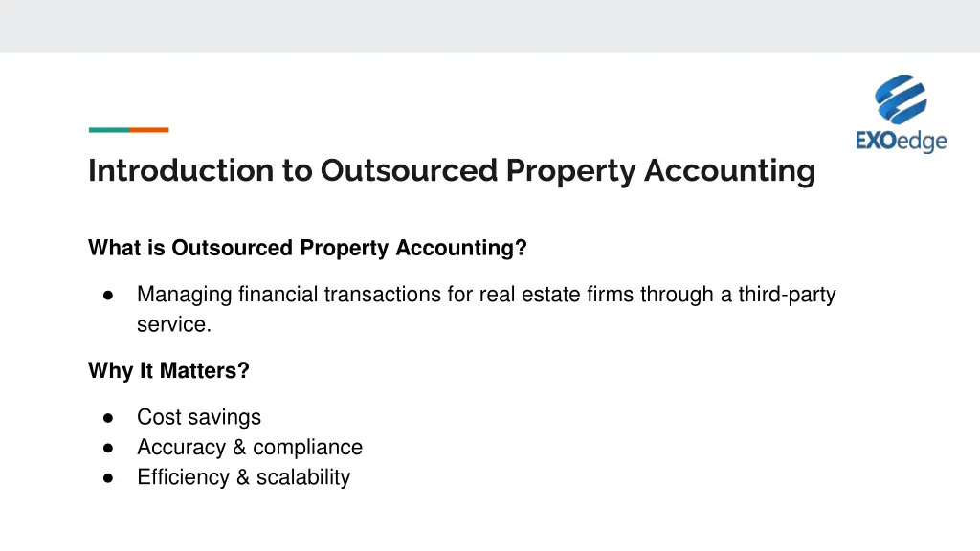Click the 'Accuracy & compliance' bullet item
Viewport: 980px width, 551px height.
(250, 447)
